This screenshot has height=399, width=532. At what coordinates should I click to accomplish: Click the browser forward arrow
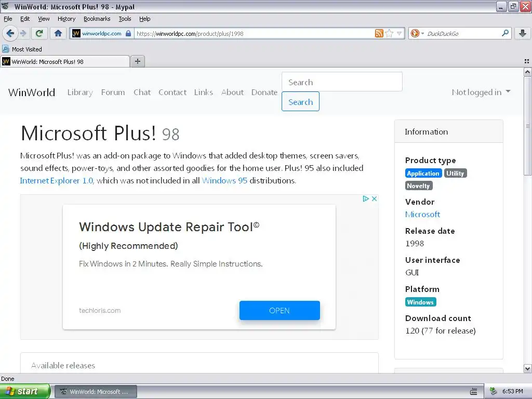23,33
